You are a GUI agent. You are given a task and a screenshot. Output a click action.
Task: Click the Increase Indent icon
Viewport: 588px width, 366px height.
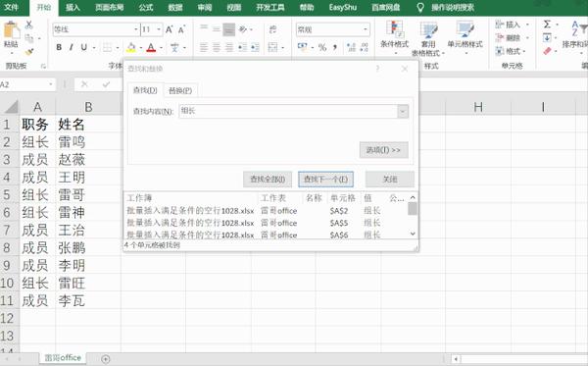pyautogui.click(x=255, y=47)
